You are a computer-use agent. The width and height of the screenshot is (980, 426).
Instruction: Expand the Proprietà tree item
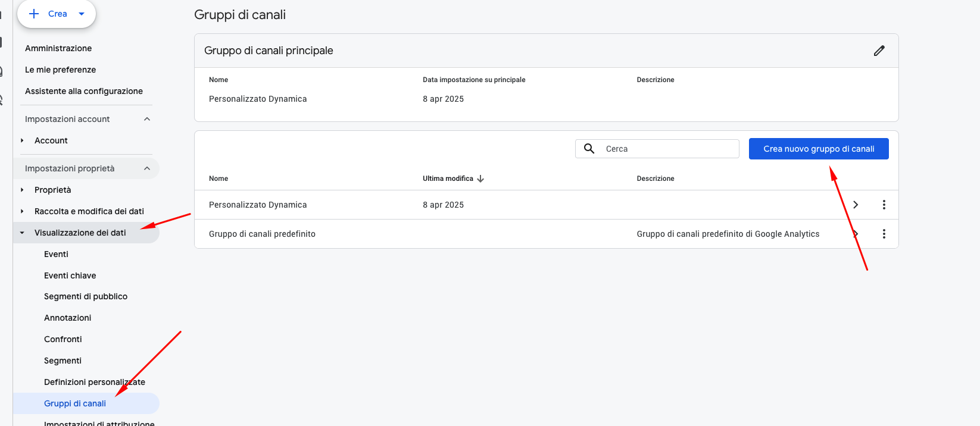(x=22, y=190)
